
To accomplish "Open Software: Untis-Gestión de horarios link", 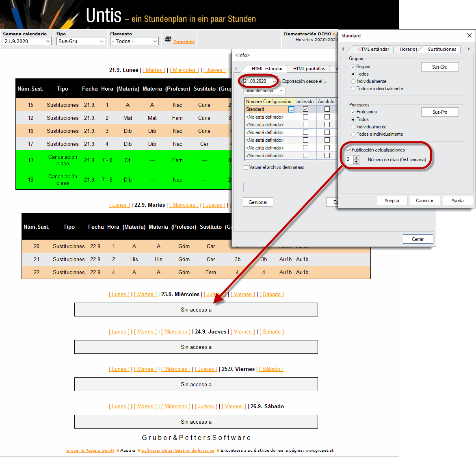I will click(x=177, y=451).
